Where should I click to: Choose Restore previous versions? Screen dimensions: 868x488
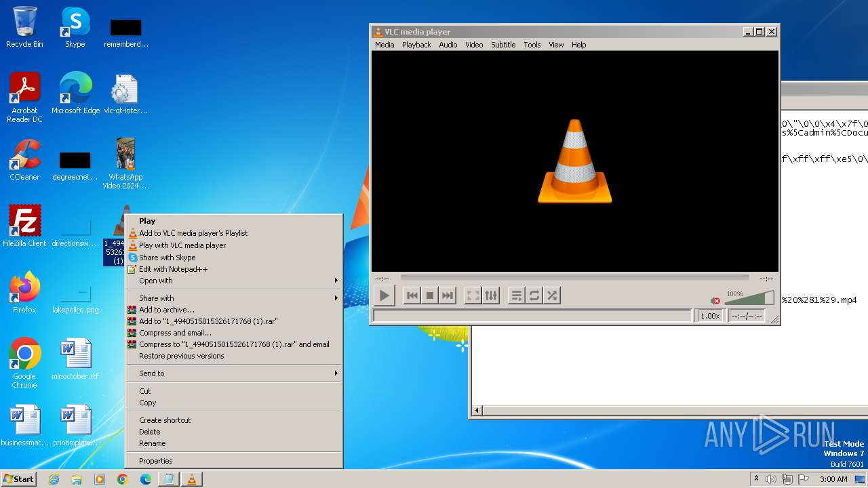[x=234, y=356]
